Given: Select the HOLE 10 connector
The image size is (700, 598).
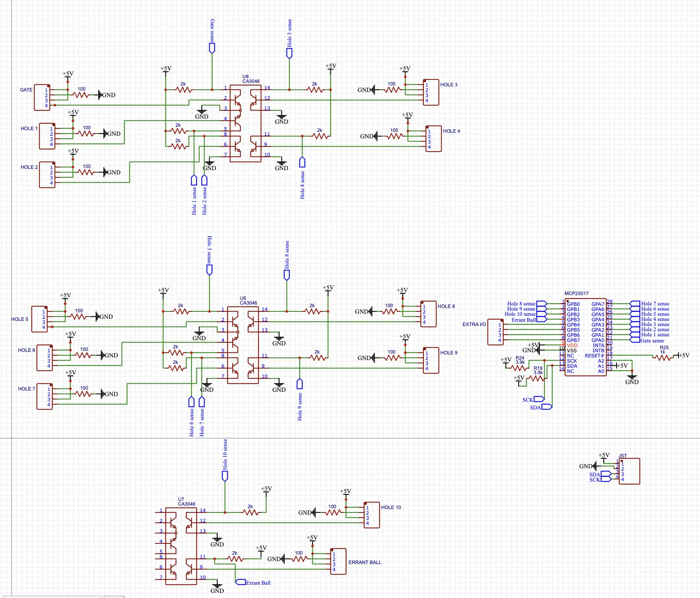Looking at the screenshot, I should click(371, 515).
